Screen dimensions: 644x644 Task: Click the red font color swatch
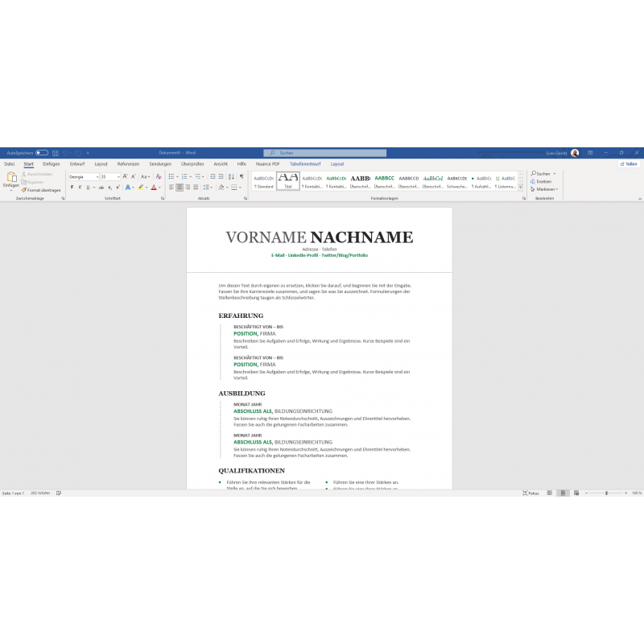tap(152, 187)
